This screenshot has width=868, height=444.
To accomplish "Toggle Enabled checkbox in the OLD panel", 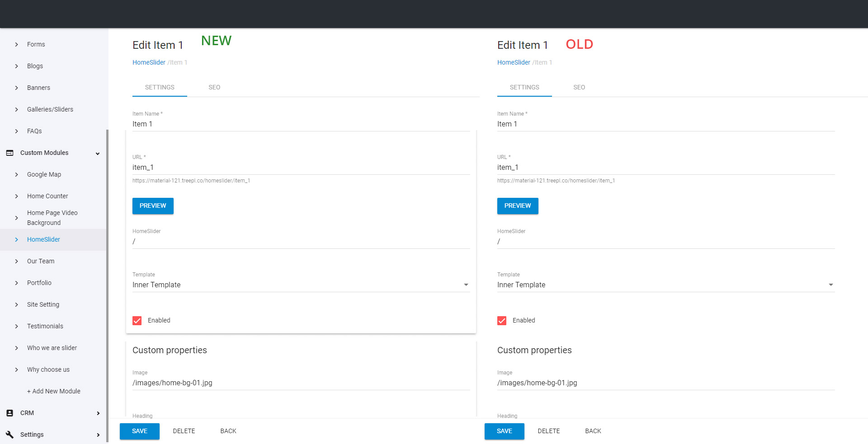I will coord(502,321).
